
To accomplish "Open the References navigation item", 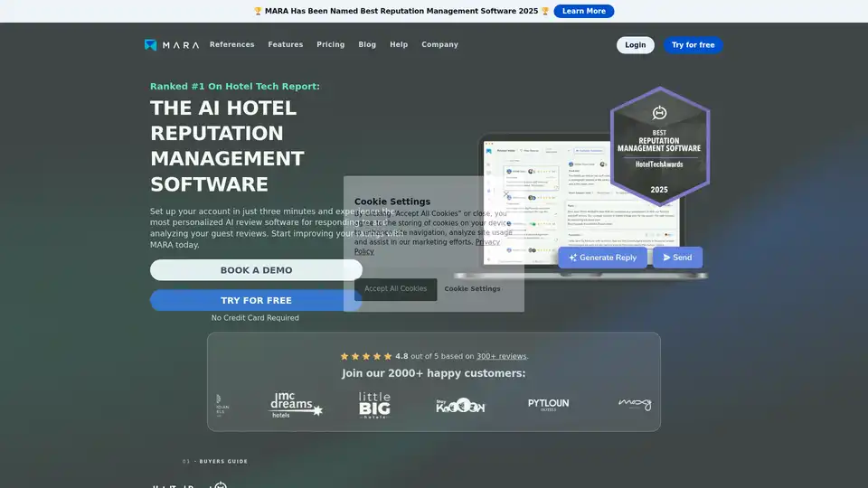I will (231, 44).
